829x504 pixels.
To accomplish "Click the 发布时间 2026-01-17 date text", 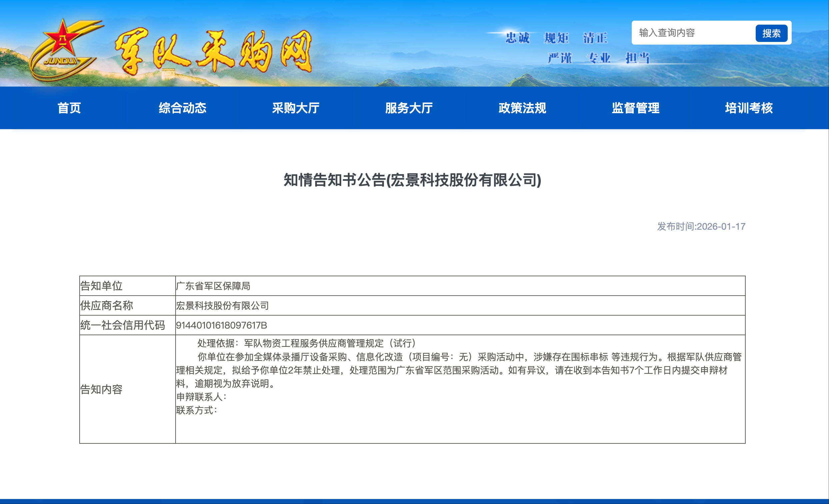I will (x=701, y=227).
